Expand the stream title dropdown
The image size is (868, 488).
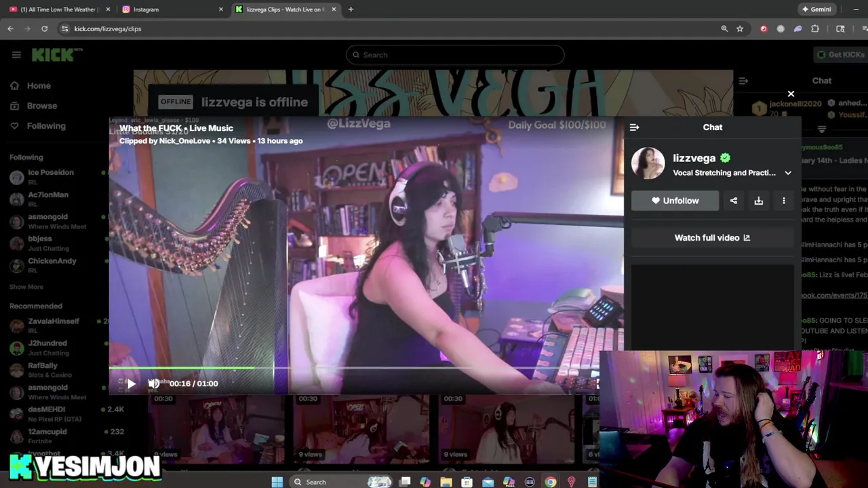(x=788, y=173)
